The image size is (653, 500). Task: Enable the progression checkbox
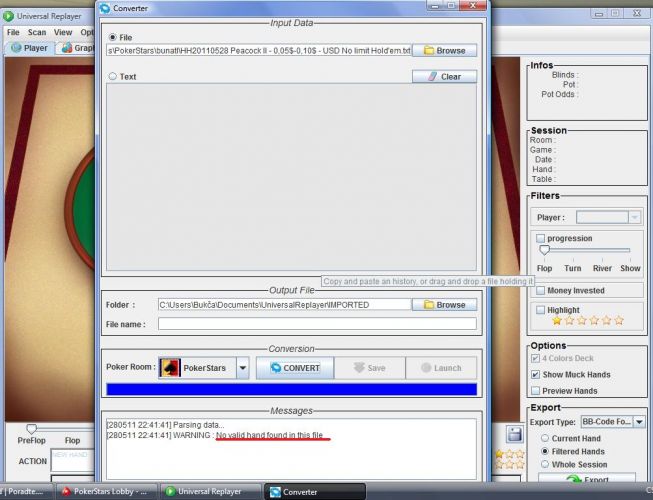click(x=540, y=238)
